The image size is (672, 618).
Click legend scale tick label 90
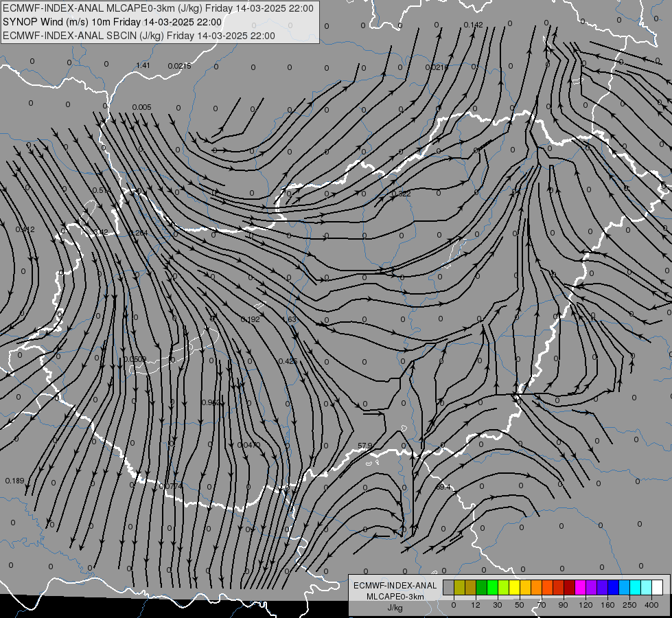563,605
